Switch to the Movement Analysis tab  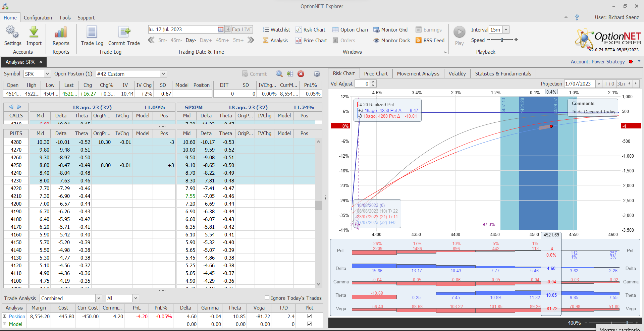[x=418, y=74]
